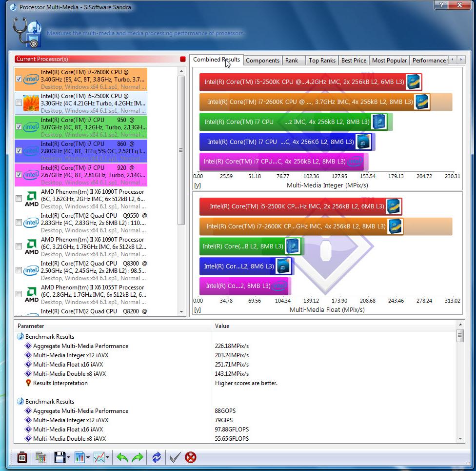Check the Core i5-2500K processor checkbox
This screenshot has width=476, height=471.
19,103
